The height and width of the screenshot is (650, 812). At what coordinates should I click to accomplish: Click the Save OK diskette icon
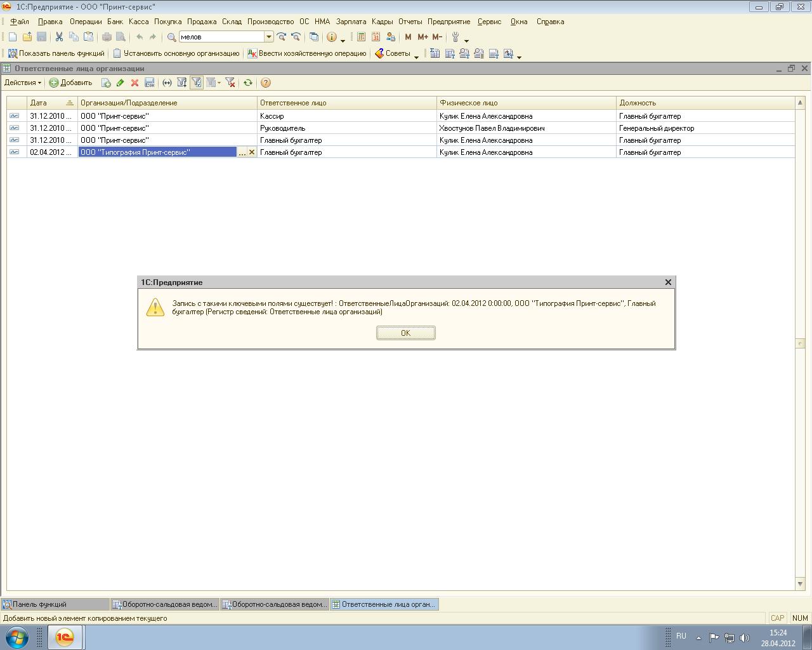150,83
